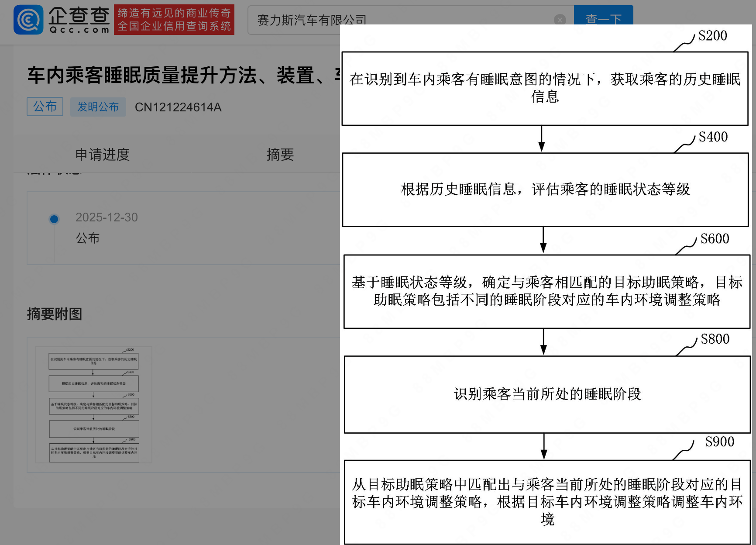Select the S400 sleep state evaluation box
Viewport: 756px width, 545px height.
545,190
